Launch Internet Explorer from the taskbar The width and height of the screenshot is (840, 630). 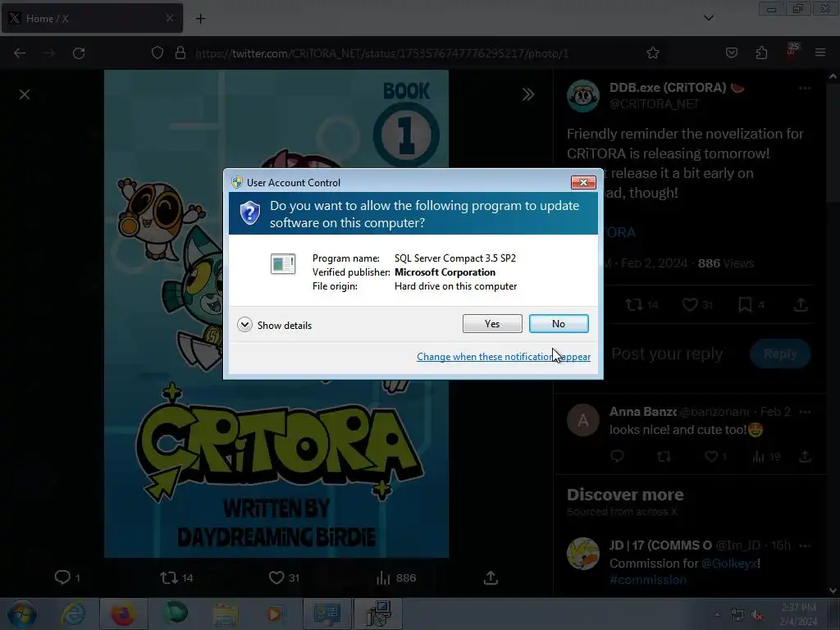72,614
